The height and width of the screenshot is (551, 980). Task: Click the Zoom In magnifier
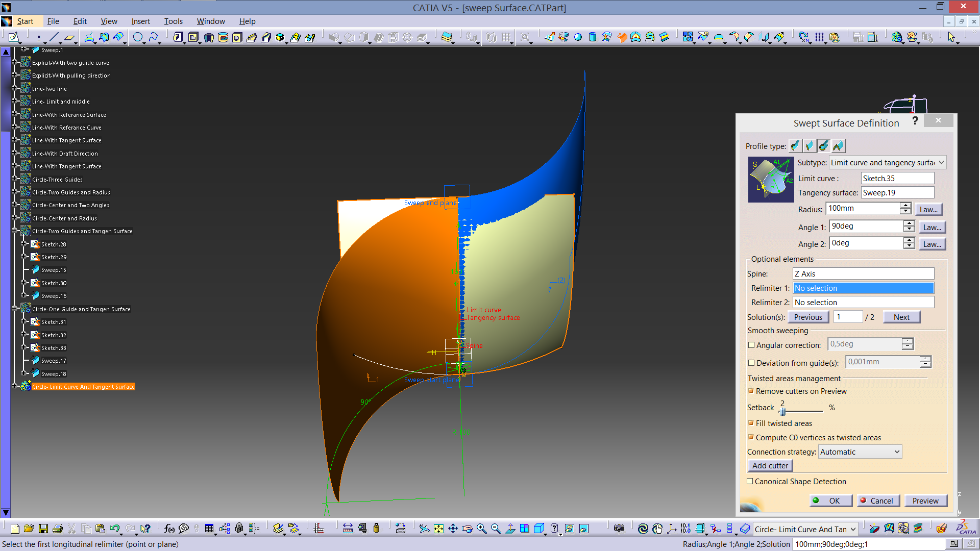click(481, 529)
